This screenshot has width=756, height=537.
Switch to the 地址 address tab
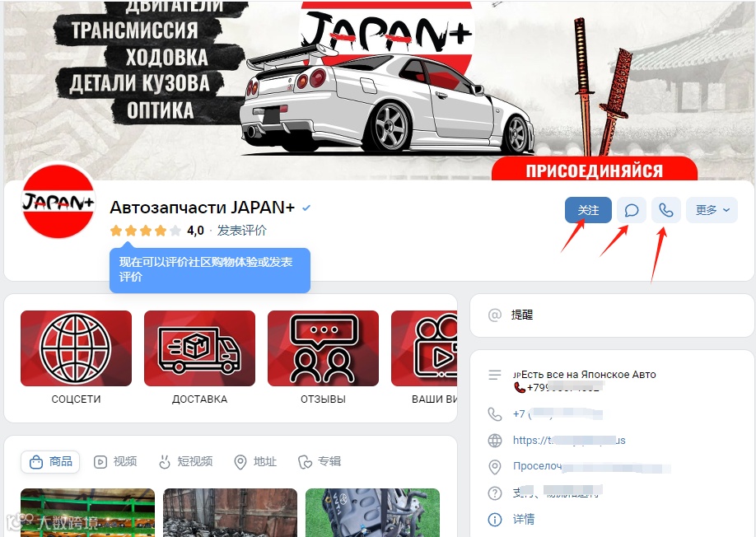pyautogui.click(x=255, y=462)
